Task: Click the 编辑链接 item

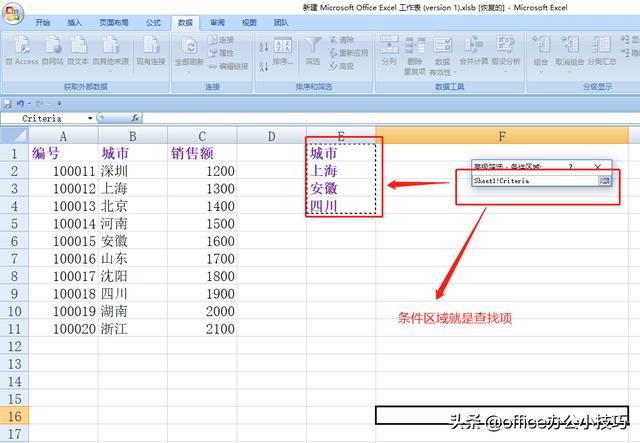Action: [x=228, y=66]
